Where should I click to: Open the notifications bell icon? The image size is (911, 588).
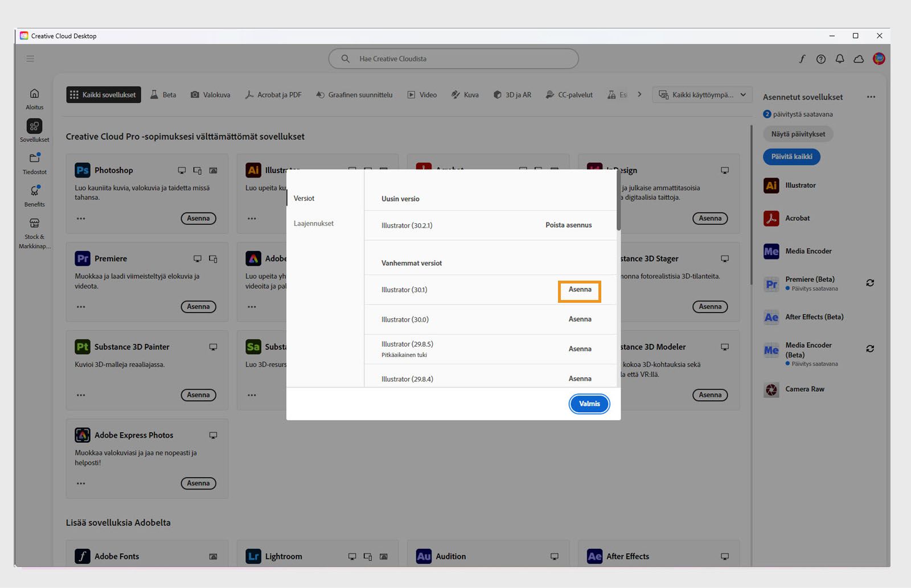pyautogui.click(x=840, y=59)
